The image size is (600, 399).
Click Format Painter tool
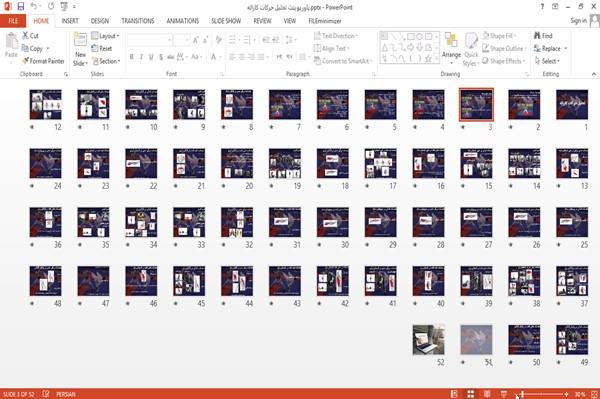click(43, 61)
